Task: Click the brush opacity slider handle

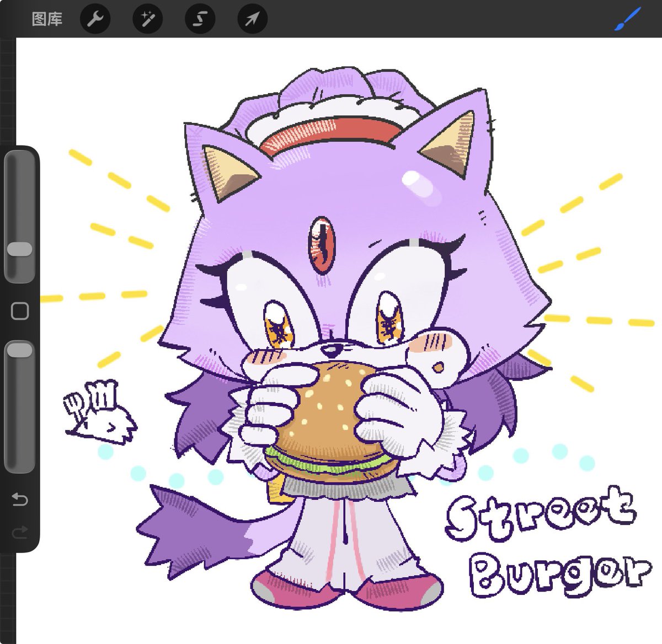Action: click(x=20, y=349)
